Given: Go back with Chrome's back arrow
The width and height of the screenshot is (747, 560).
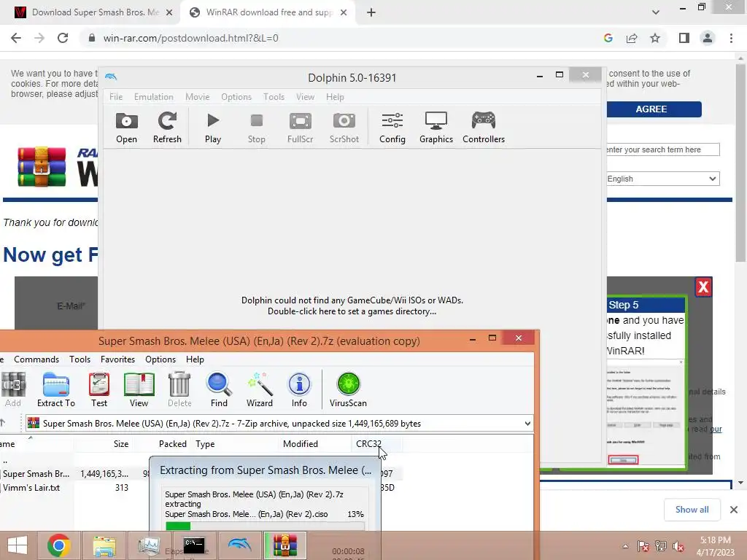Looking at the screenshot, I should pos(16,38).
